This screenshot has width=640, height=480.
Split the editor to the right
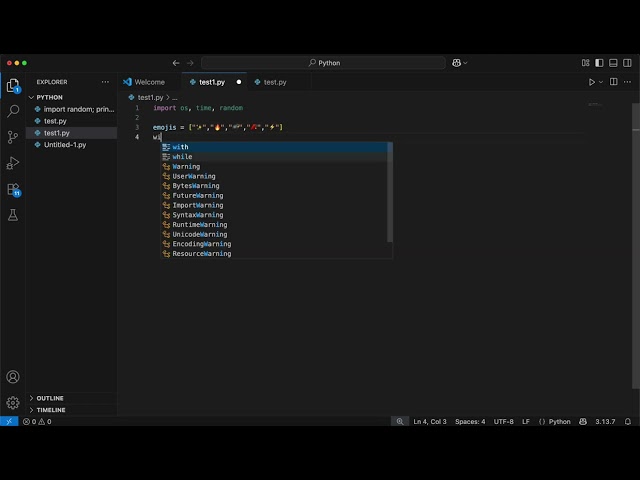pyautogui.click(x=612, y=82)
